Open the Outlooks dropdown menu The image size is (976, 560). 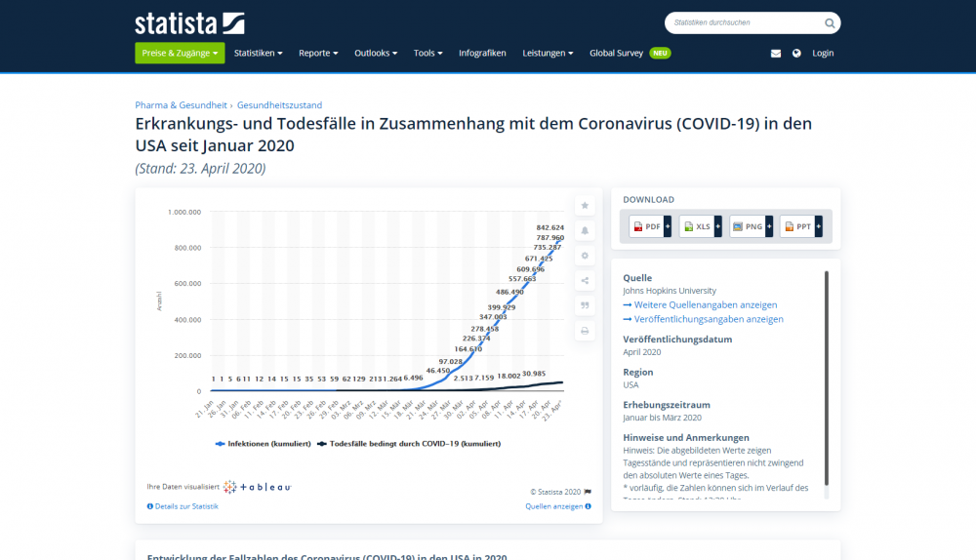click(376, 54)
